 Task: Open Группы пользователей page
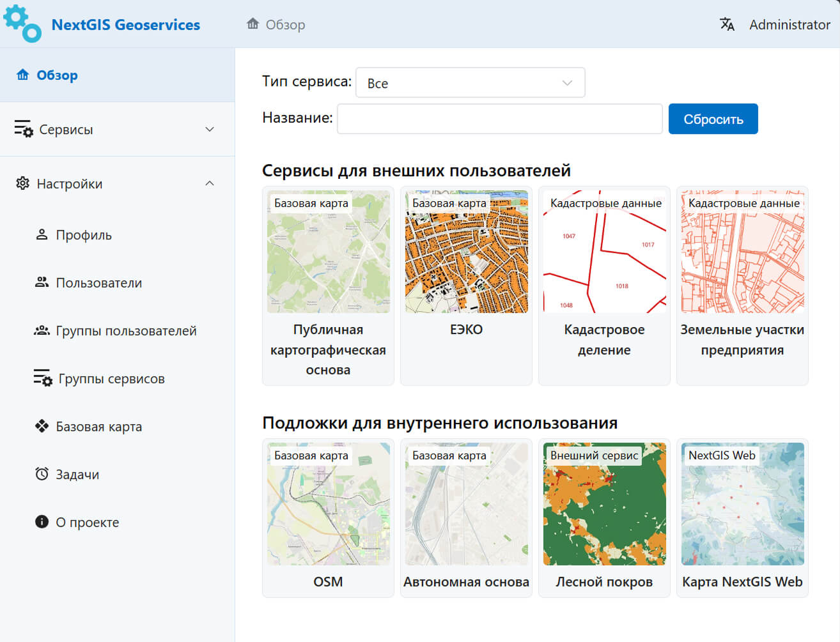point(117,330)
